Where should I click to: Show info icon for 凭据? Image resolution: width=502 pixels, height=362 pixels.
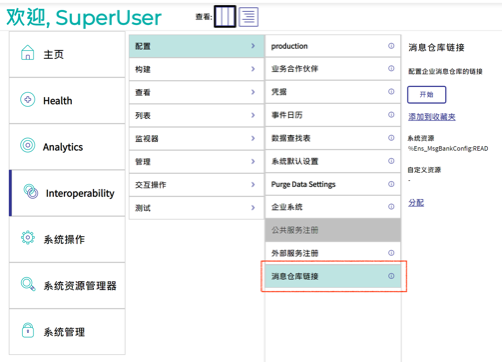(x=391, y=91)
